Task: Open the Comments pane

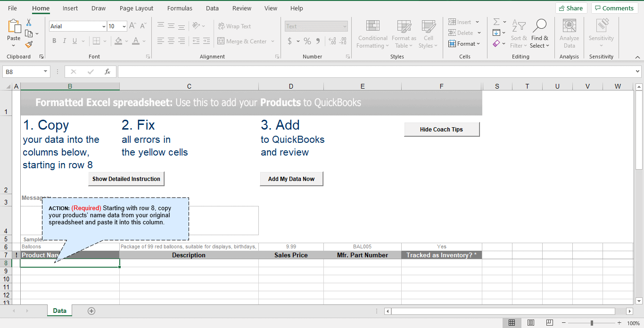Action: click(x=614, y=8)
